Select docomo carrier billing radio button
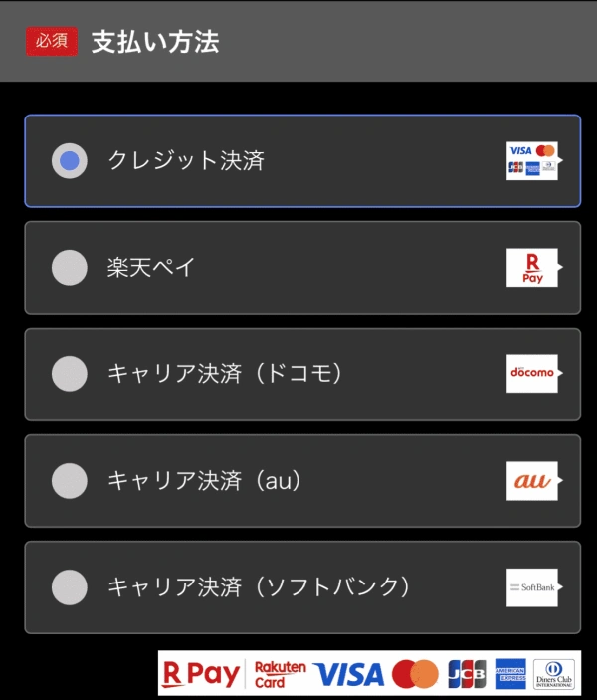The height and width of the screenshot is (700, 597). tap(69, 374)
